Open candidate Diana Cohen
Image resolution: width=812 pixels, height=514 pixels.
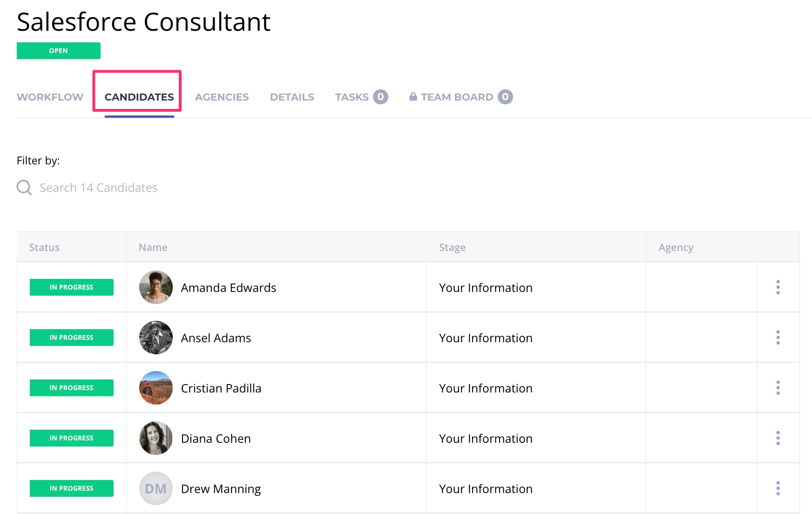pyautogui.click(x=216, y=439)
